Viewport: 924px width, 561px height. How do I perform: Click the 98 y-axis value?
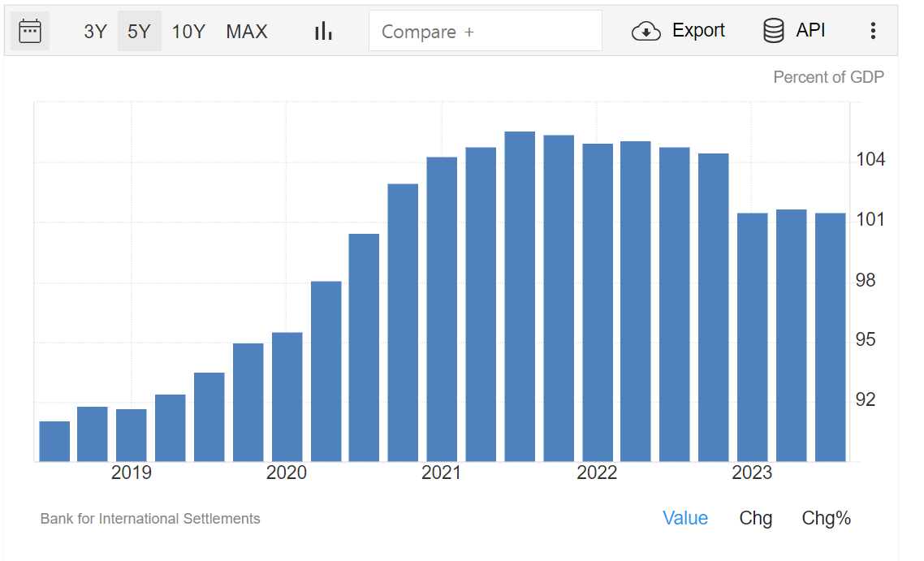[x=866, y=280]
